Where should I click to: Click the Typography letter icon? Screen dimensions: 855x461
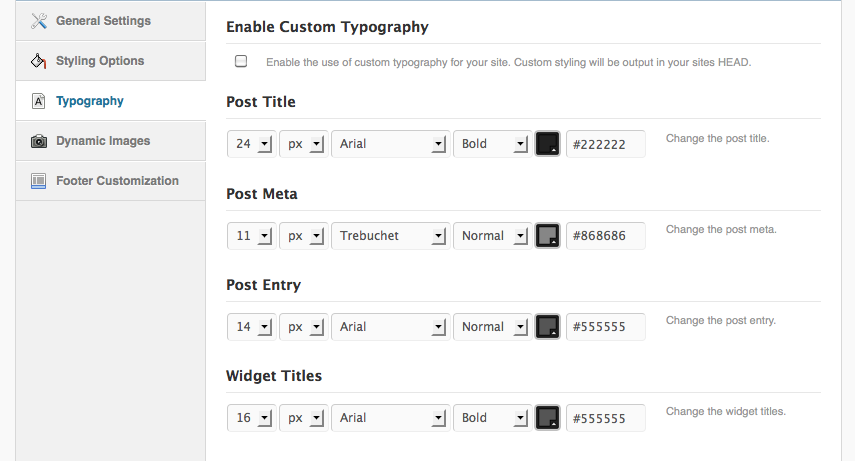[x=39, y=101]
